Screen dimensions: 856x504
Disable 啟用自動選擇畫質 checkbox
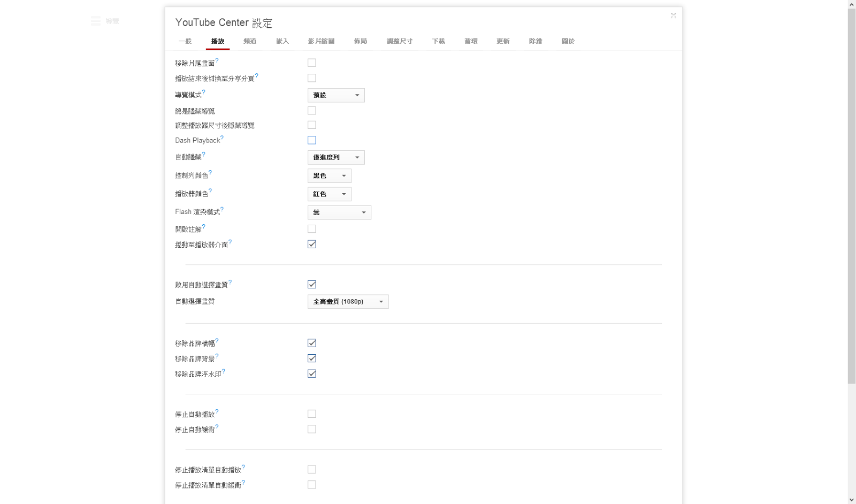point(312,284)
